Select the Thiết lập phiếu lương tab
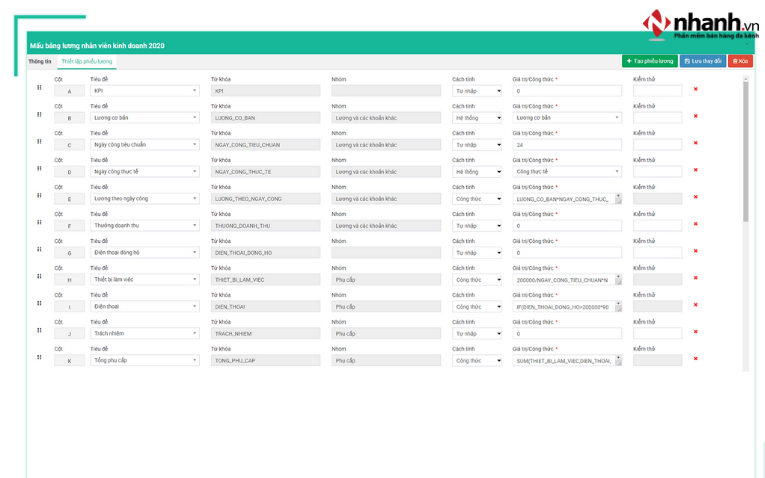Viewport: 765px width, 478px height. click(x=86, y=61)
